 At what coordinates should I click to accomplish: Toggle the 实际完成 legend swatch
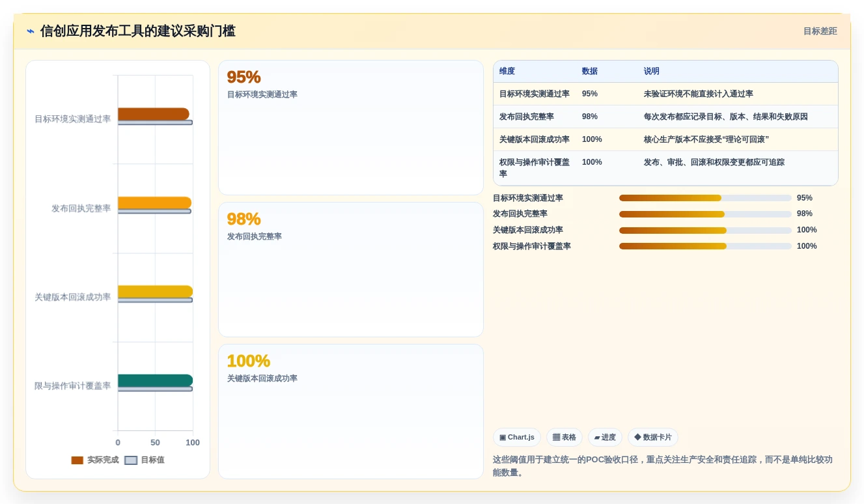click(77, 460)
